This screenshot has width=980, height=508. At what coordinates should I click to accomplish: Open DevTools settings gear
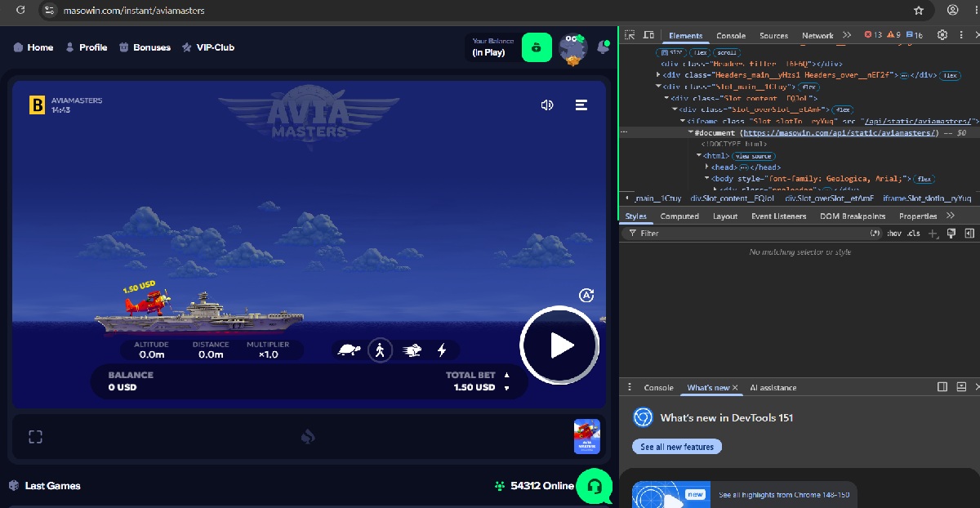942,35
